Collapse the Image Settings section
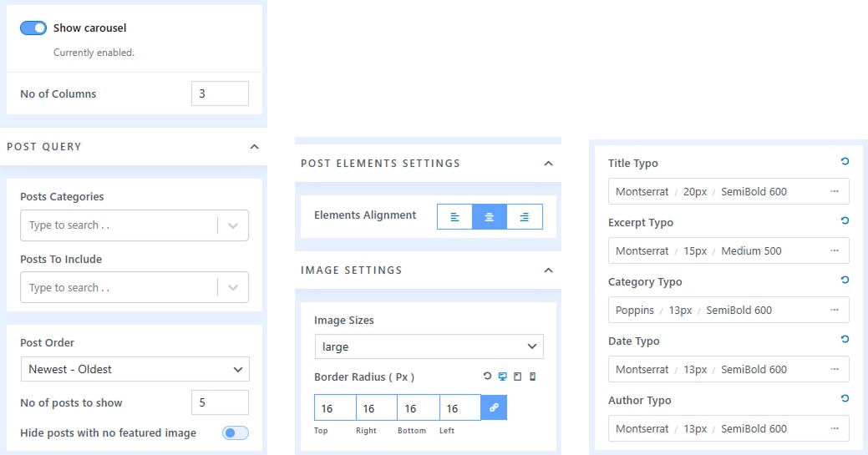This screenshot has width=868, height=455. point(548,270)
